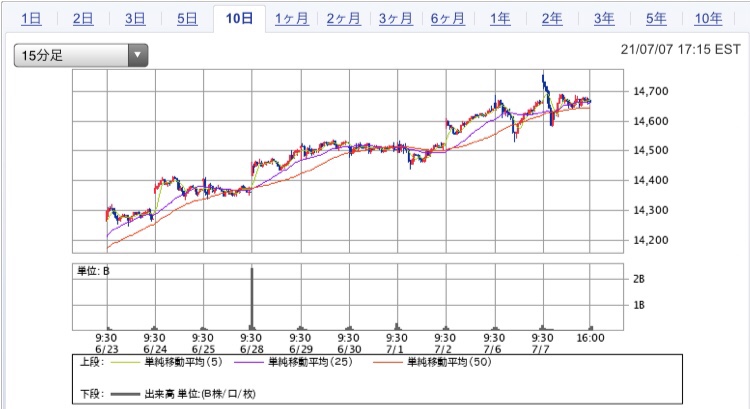
Task: Open the 1ヶ月 chart range
Action: pyautogui.click(x=292, y=19)
